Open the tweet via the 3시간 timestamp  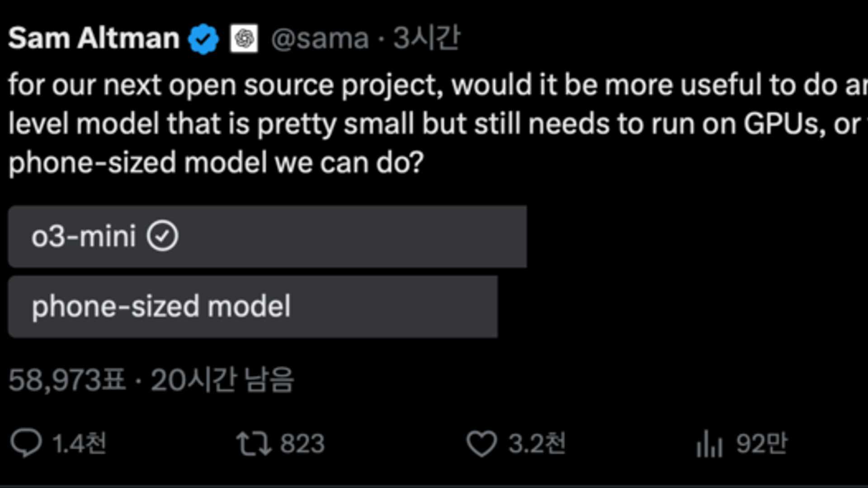426,38
